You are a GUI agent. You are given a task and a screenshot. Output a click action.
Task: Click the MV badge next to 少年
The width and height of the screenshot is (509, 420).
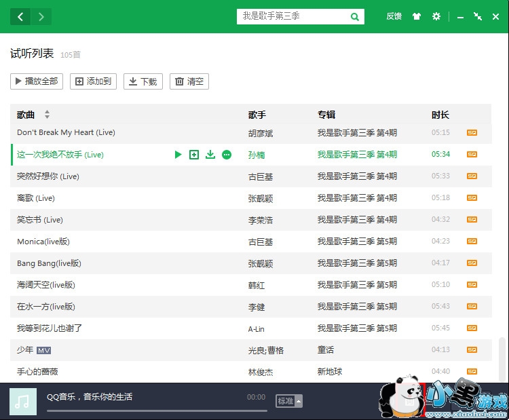pos(44,350)
